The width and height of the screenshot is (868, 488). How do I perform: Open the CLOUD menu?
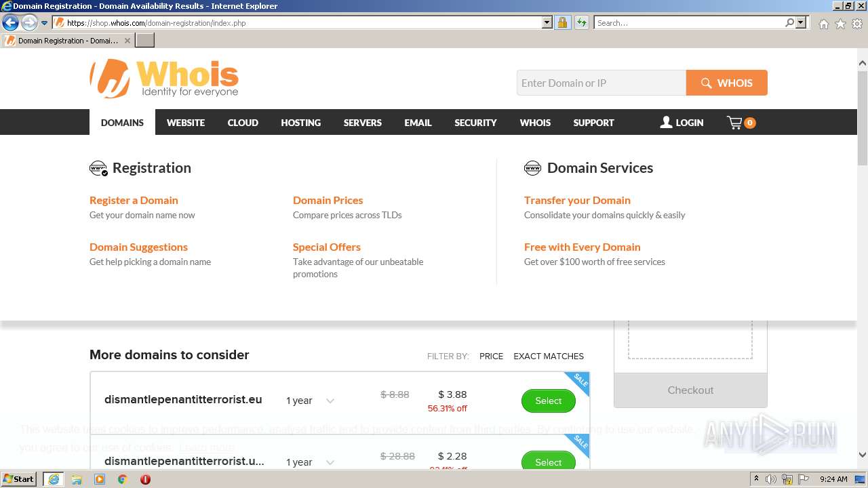(x=243, y=123)
